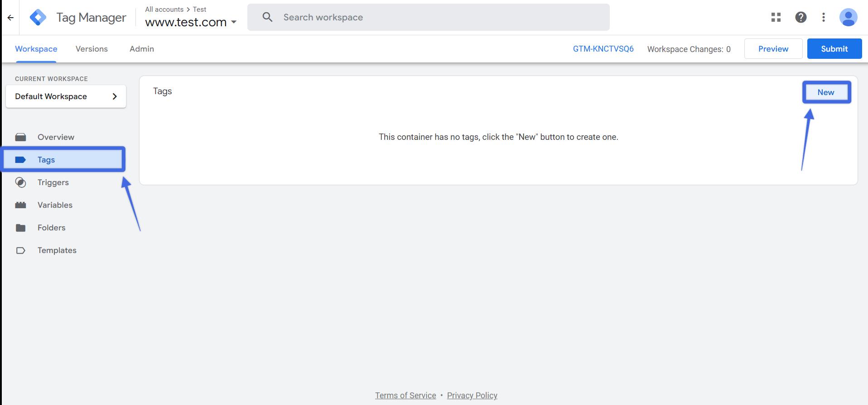Screen dimensions: 868x405
Task: Click the "This container has no tags" message
Action: [498, 137]
